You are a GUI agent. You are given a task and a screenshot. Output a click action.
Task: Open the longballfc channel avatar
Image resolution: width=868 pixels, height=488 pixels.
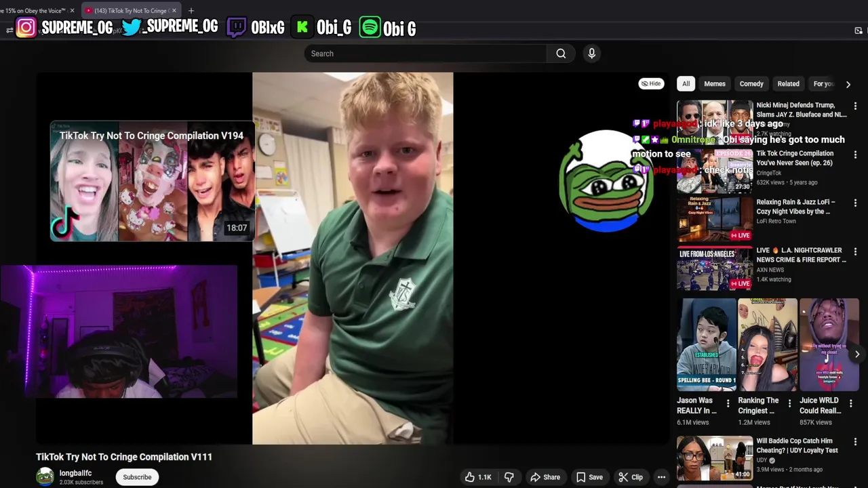click(45, 476)
